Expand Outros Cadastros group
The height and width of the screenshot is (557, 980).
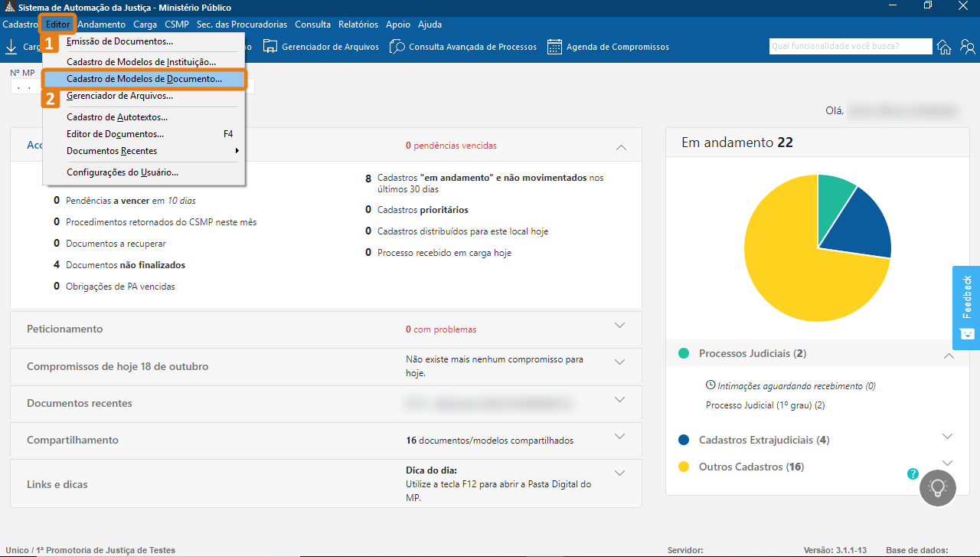click(x=948, y=464)
